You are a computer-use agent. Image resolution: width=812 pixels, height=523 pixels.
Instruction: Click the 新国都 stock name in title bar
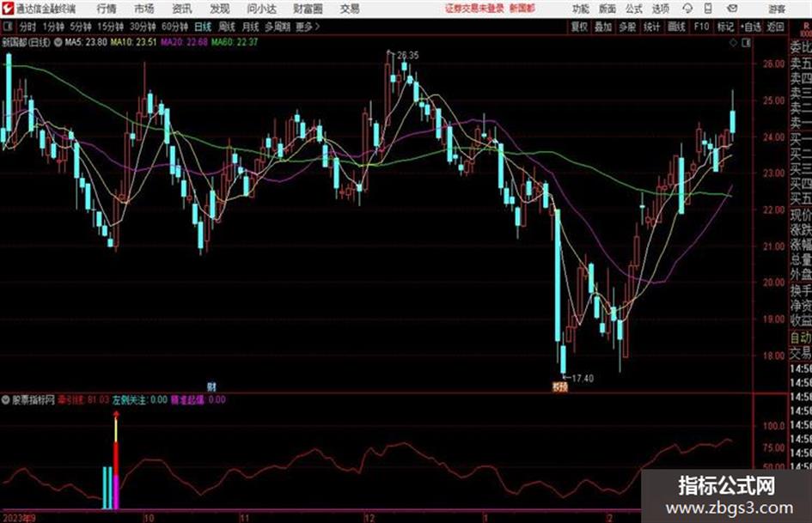[x=522, y=9]
